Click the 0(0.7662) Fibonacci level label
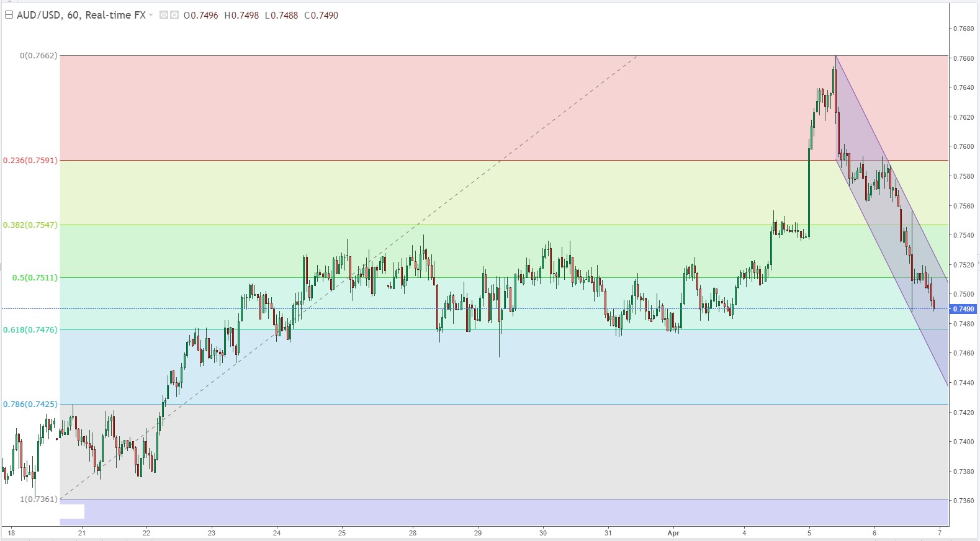Image resolution: width=980 pixels, height=541 pixels. (x=38, y=55)
